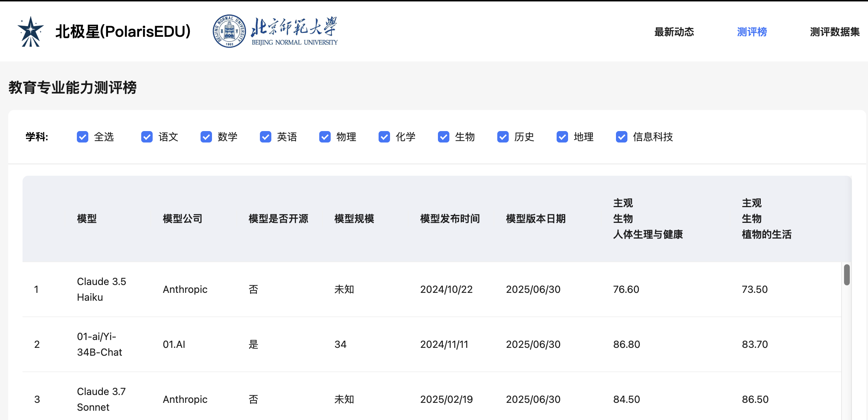Click the 人体生理与健康 column header
Image resolution: width=868 pixels, height=420 pixels.
coord(648,219)
